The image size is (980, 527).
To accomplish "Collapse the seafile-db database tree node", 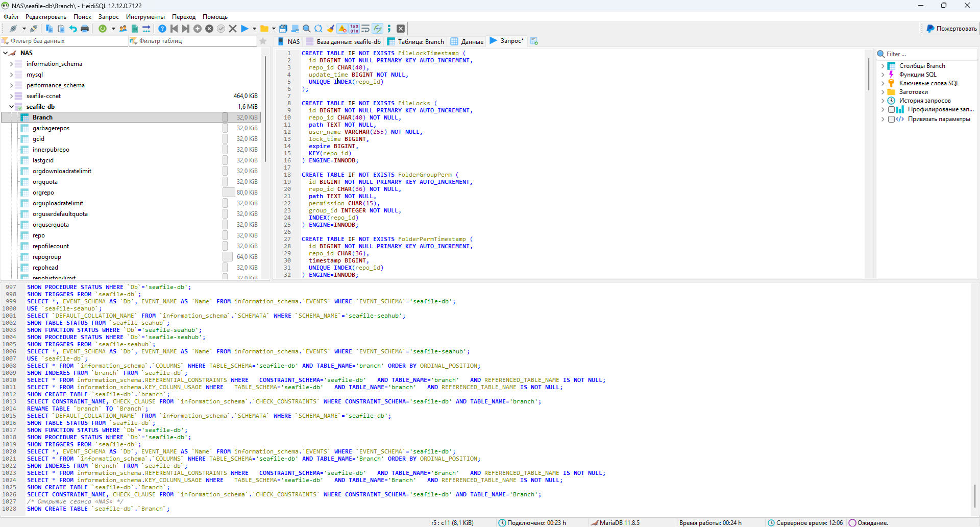I will (11, 107).
